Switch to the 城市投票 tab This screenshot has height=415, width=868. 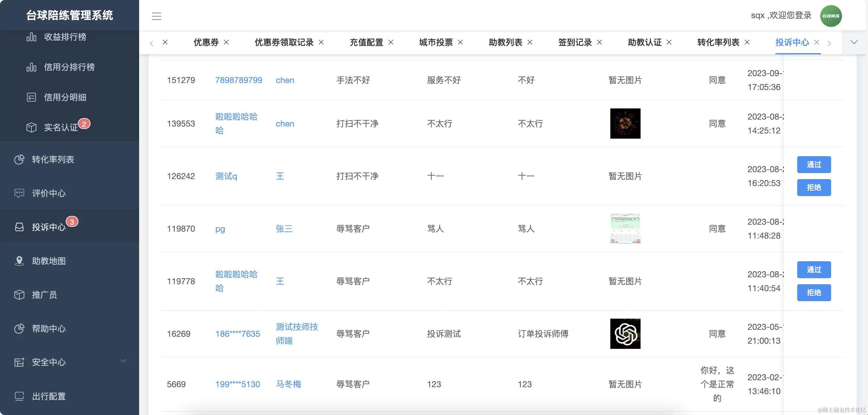click(436, 42)
